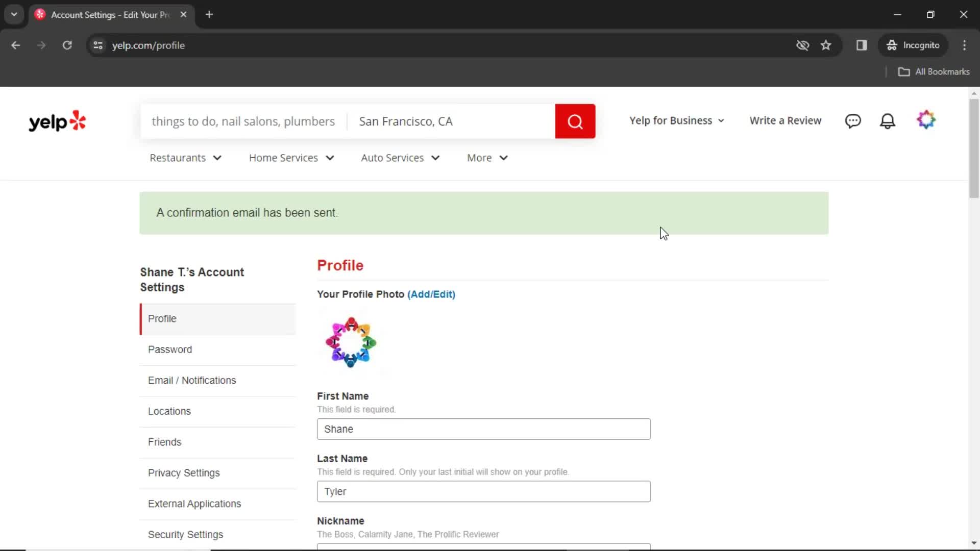Click the messages chat bubble icon
This screenshot has height=551, width=980.
853,120
